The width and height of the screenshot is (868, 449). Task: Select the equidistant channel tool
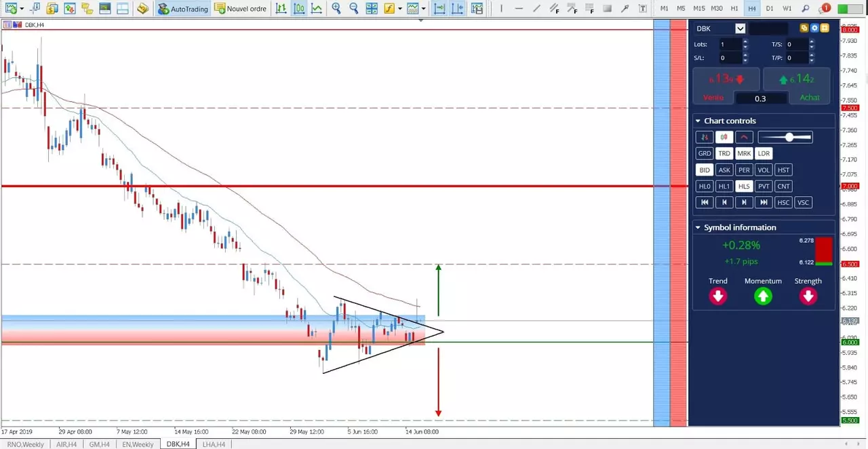(x=554, y=9)
